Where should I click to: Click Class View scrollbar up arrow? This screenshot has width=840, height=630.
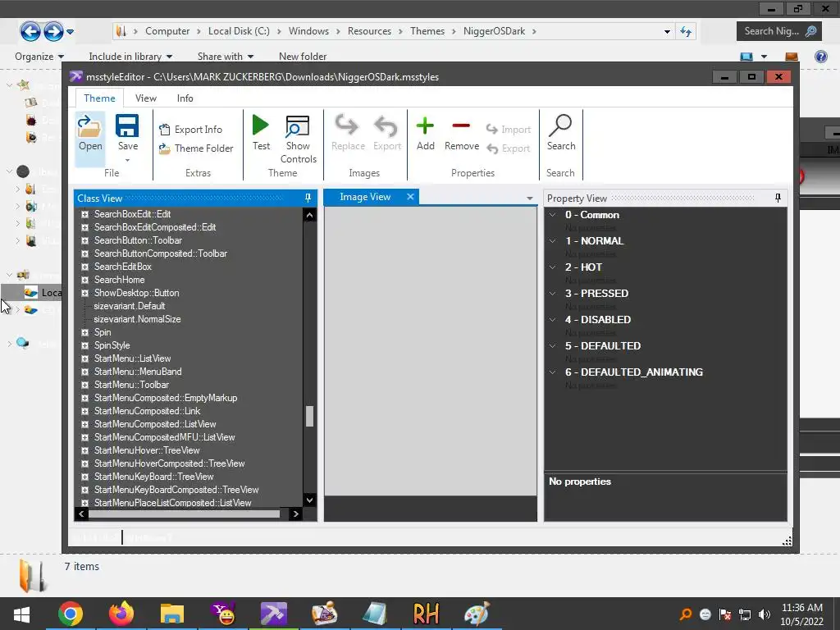coord(309,216)
